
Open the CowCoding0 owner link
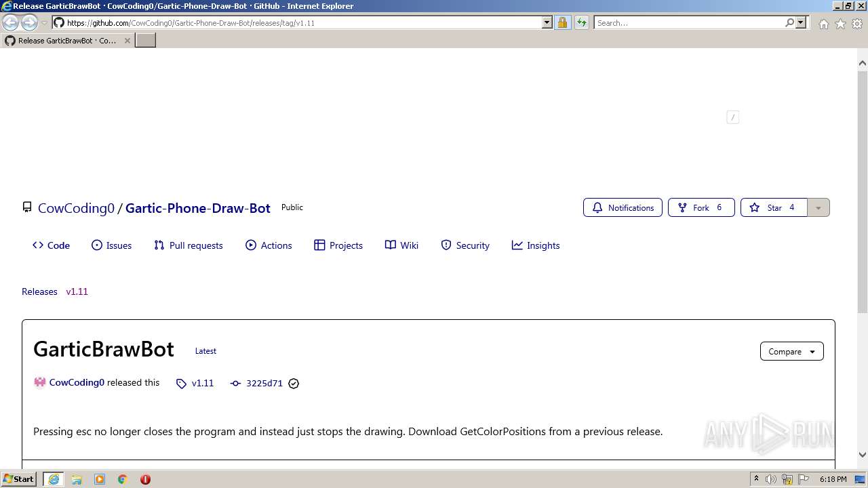[76, 208]
